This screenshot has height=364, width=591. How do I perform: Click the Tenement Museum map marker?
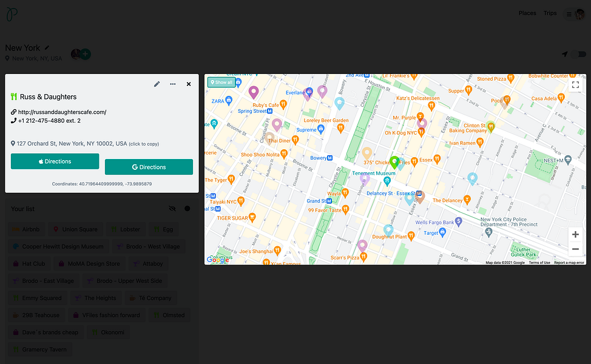[387, 181]
